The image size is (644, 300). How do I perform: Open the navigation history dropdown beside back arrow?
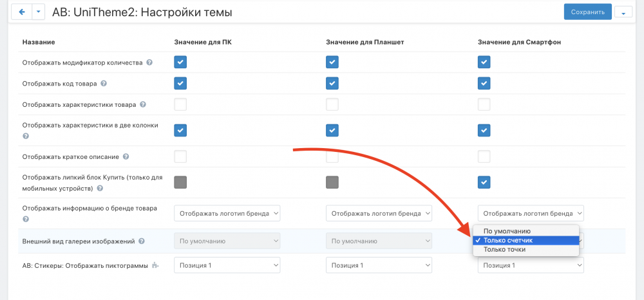39,12
